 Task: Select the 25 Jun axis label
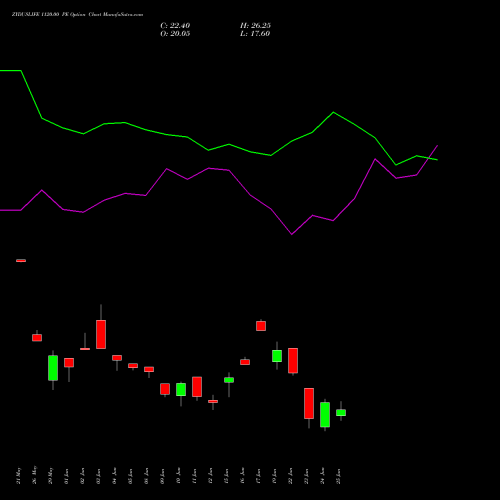point(339,476)
